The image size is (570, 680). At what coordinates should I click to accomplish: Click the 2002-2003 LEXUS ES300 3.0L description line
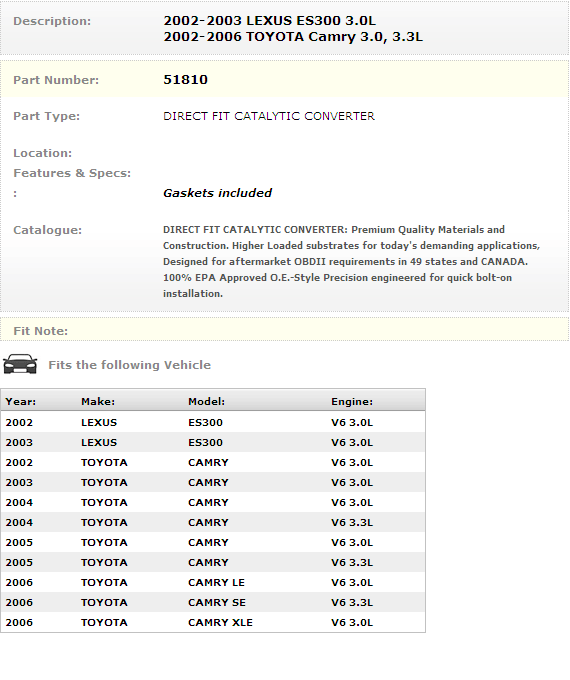point(269,21)
